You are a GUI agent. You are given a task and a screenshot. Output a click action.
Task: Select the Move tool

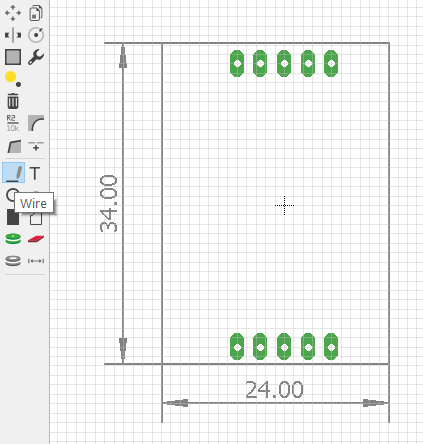pyautogui.click(x=13, y=13)
